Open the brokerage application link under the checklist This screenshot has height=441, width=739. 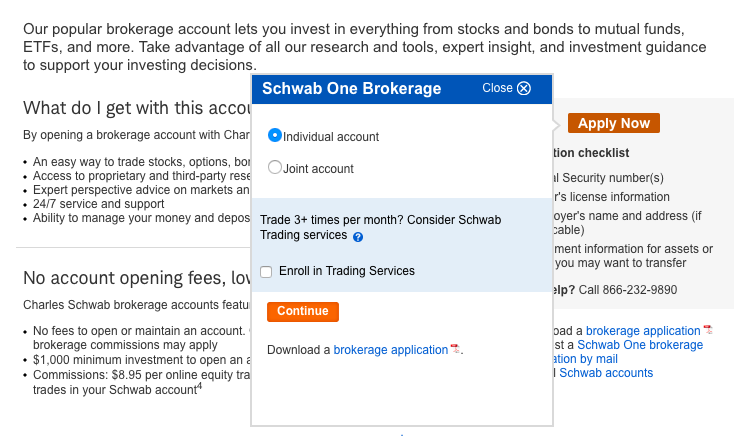tap(643, 331)
